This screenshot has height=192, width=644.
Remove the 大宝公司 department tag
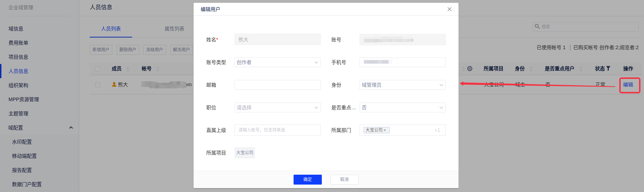[x=385, y=130]
